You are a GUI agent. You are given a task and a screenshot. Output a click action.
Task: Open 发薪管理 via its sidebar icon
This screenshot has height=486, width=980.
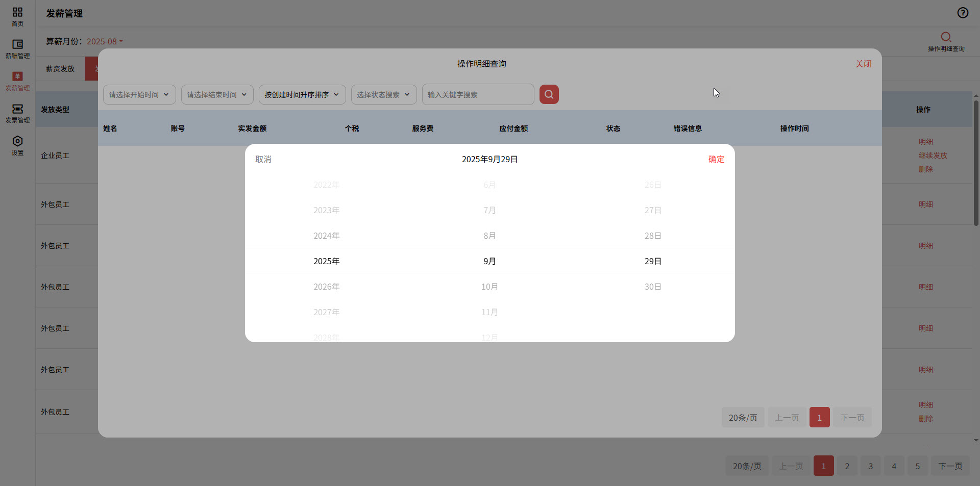point(17,81)
